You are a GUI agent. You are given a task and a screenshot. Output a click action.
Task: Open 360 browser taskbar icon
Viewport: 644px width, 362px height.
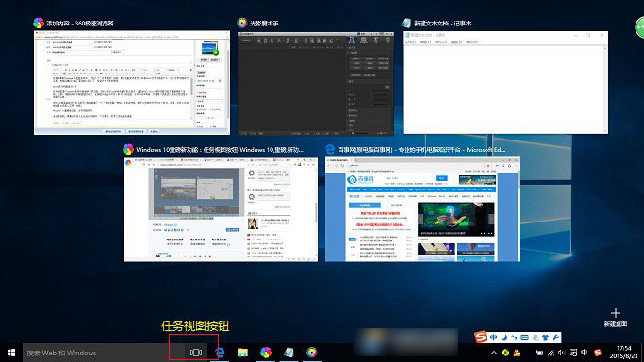(x=266, y=353)
